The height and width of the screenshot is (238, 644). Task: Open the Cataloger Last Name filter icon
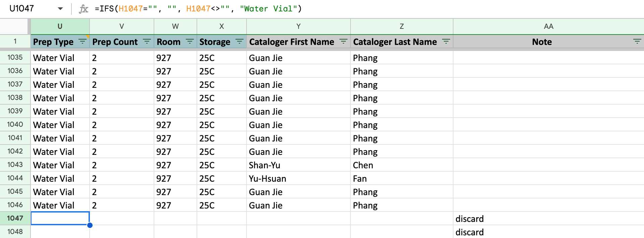(x=446, y=42)
